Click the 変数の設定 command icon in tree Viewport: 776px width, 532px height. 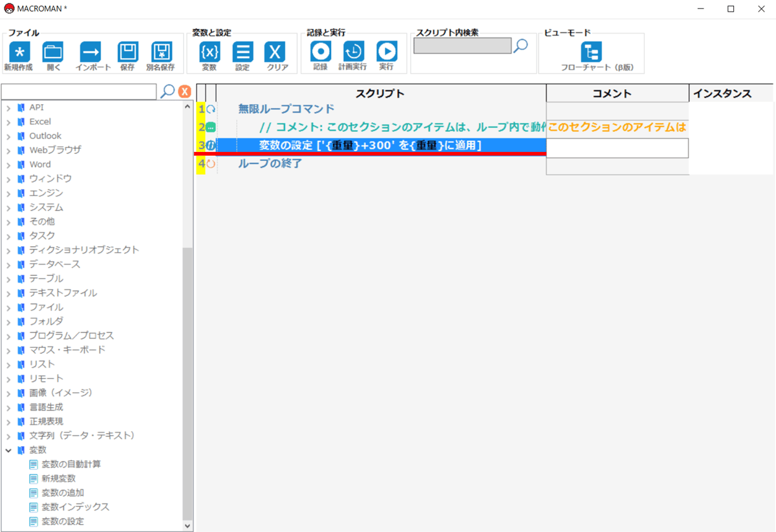[x=34, y=521]
